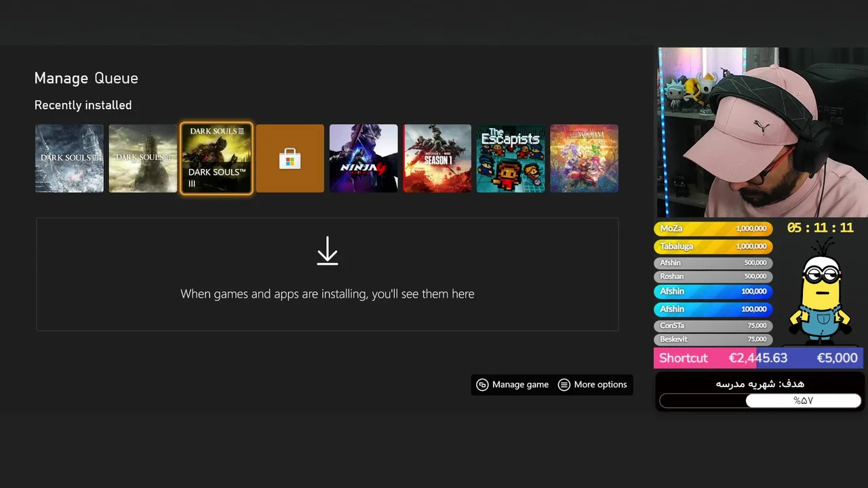Viewport: 868px width, 488px height.
Task: Click the 'هدف: شهریه مدرسه' goal label
Action: click(x=759, y=384)
